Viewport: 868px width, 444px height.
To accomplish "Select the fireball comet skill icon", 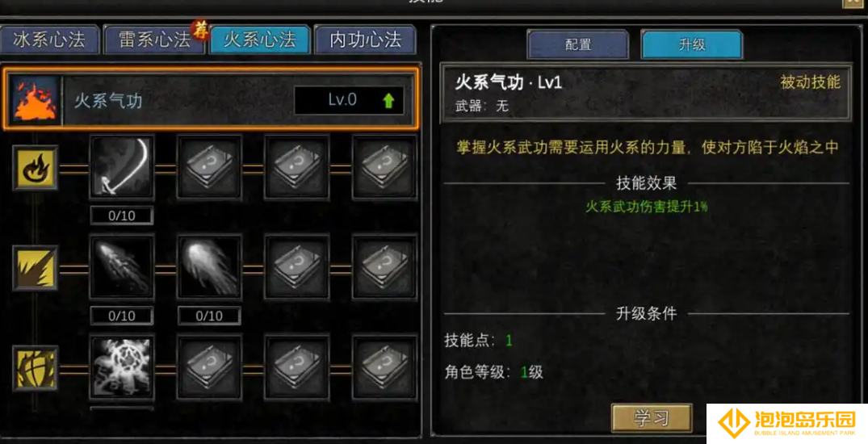I will 209,267.
